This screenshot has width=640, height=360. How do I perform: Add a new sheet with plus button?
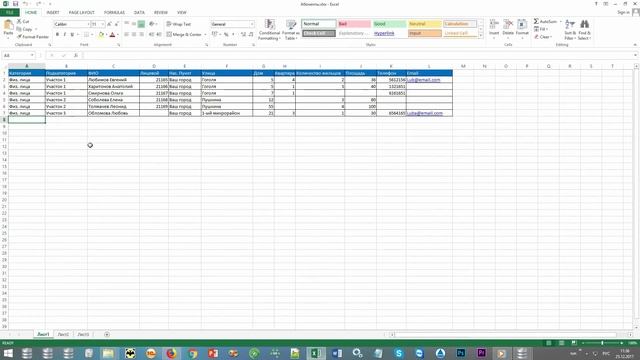point(107,334)
